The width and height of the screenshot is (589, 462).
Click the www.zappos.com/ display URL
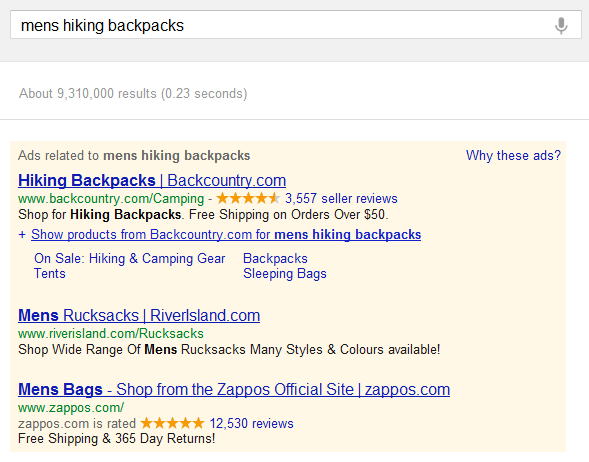pyautogui.click(x=71, y=408)
